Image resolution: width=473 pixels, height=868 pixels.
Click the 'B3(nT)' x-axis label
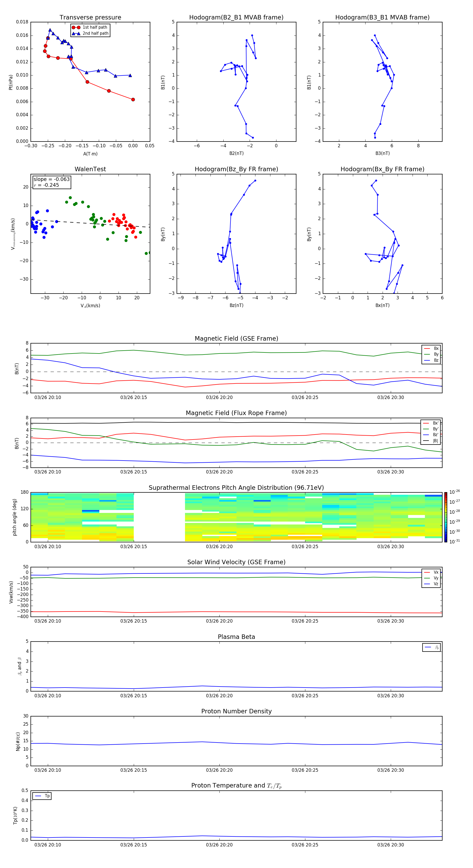pyautogui.click(x=382, y=153)
